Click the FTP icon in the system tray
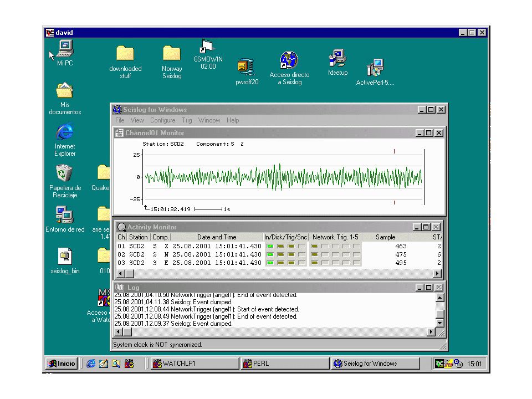 tap(448, 364)
